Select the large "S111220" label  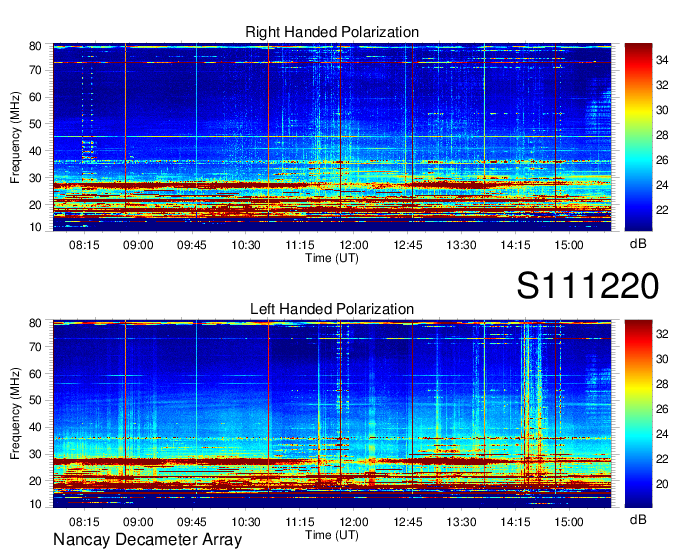(588, 286)
